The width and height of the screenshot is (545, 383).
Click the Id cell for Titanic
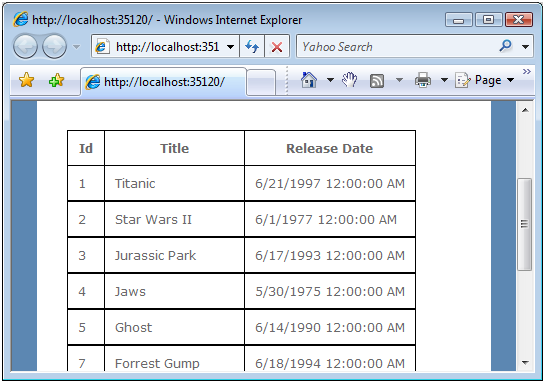coord(86,184)
